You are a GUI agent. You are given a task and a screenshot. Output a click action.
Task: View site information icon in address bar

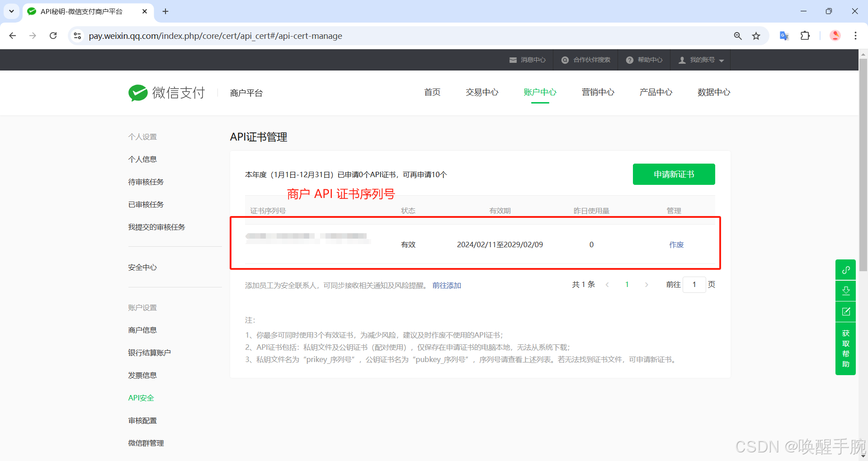[77, 36]
